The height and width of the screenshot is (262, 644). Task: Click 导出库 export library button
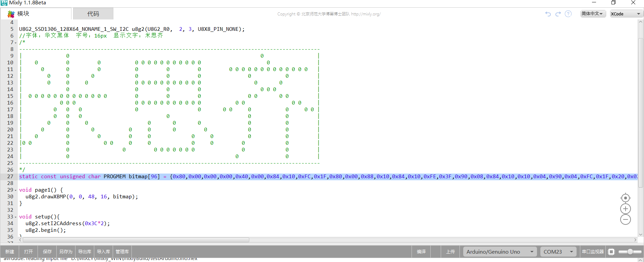(x=85, y=252)
